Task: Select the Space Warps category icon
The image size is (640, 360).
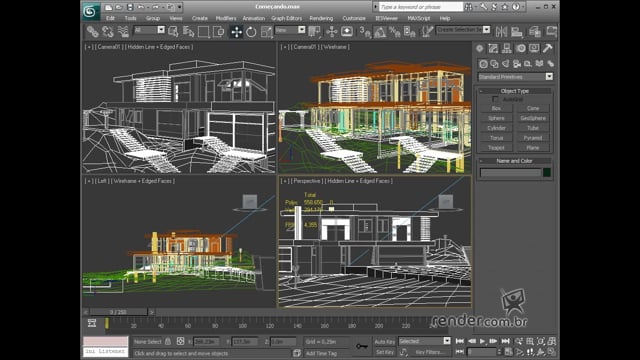Action: (x=539, y=64)
